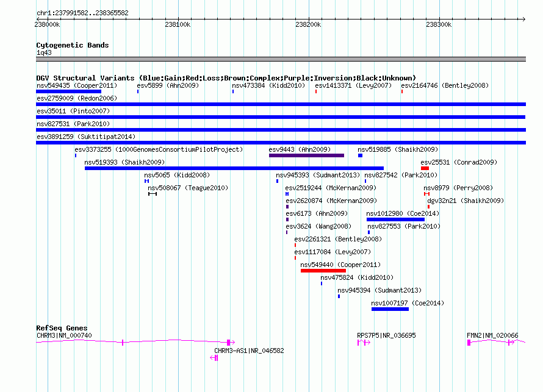The width and height of the screenshot is (543, 392).
Task: Click the dgv32n21 (Shaikh2009) label
Action: point(466,201)
